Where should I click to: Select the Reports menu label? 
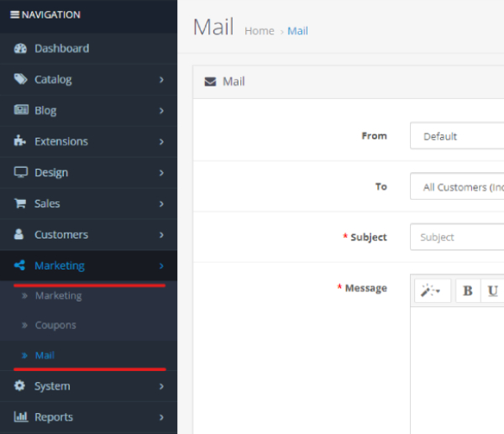pos(54,417)
